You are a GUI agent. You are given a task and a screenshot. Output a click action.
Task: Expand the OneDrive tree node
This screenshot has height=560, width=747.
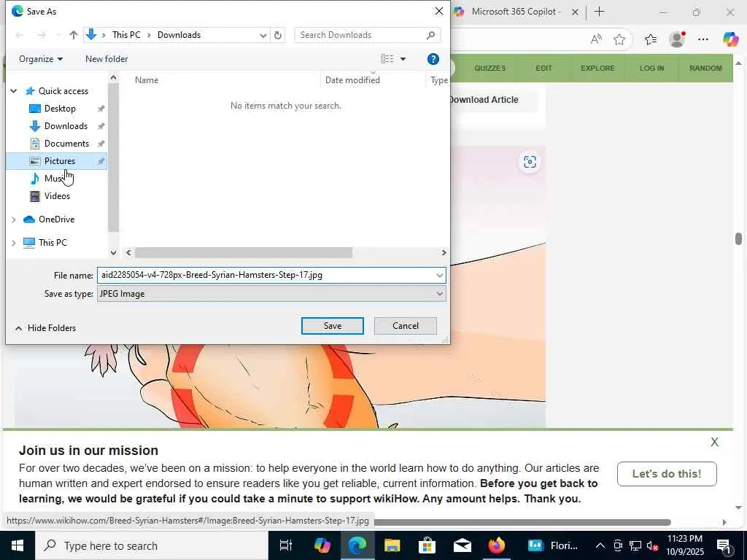[14, 219]
